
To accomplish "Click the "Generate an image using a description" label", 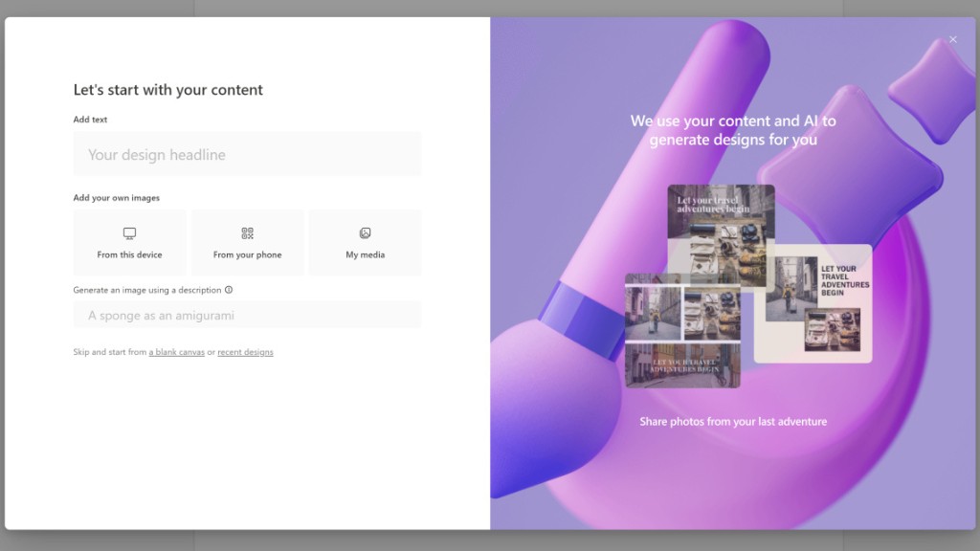I will pyautogui.click(x=146, y=290).
